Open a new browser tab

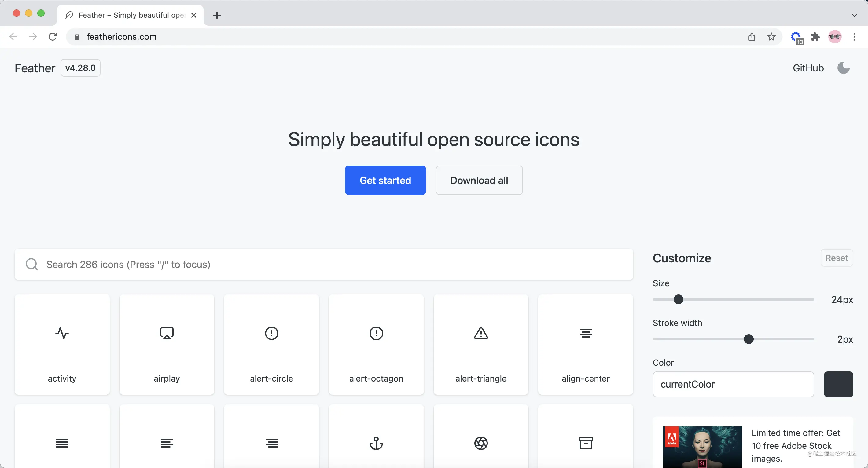217,15
